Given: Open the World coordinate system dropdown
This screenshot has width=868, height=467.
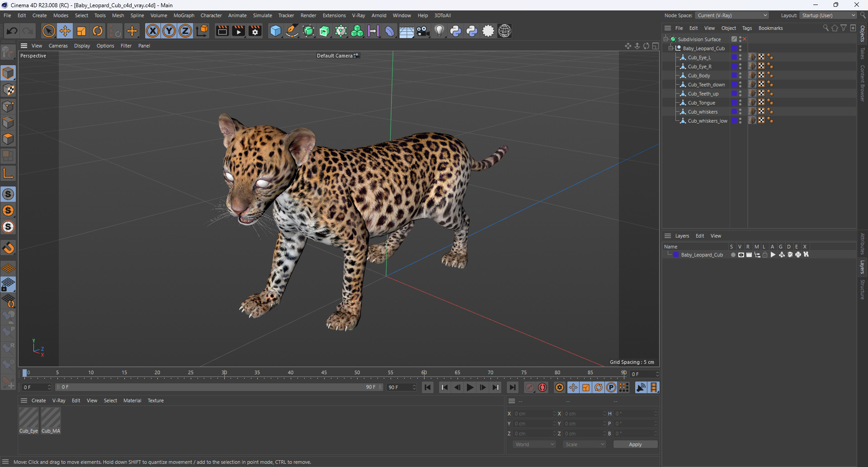Looking at the screenshot, I should pyautogui.click(x=534, y=444).
